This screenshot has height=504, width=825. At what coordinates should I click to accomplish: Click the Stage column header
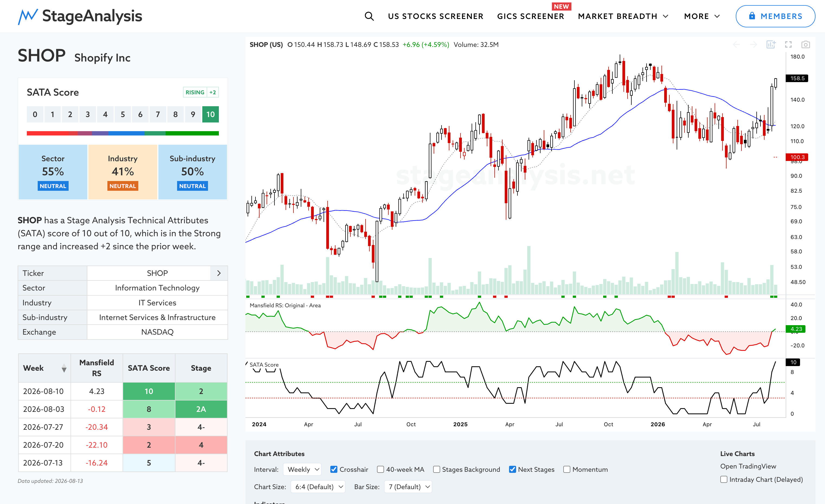[201, 368]
